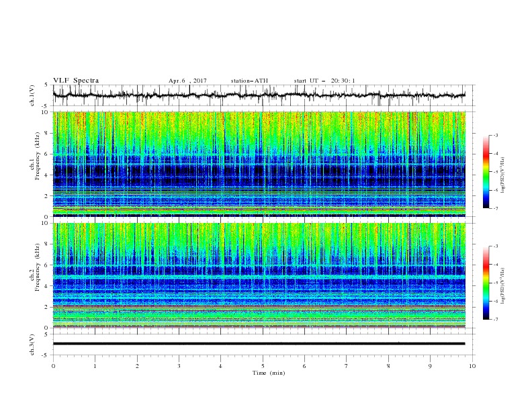The width and height of the screenshot is (532, 411).
Task: Click the ch.2 spectrogram color scale bar
Action: pos(486,283)
